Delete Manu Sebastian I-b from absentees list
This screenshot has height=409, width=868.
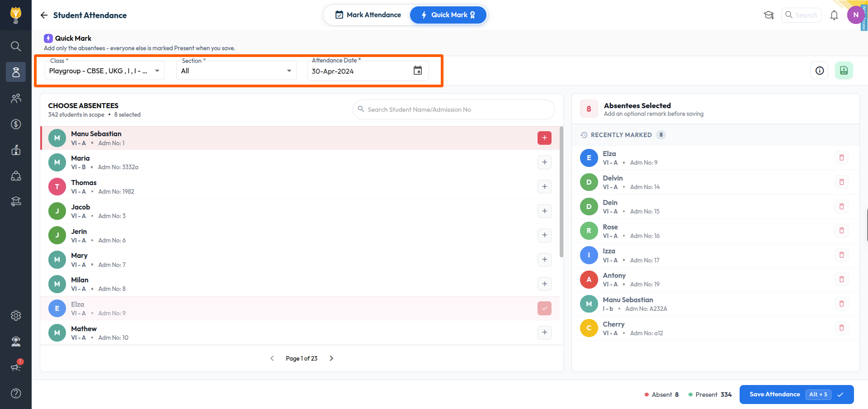click(x=841, y=304)
